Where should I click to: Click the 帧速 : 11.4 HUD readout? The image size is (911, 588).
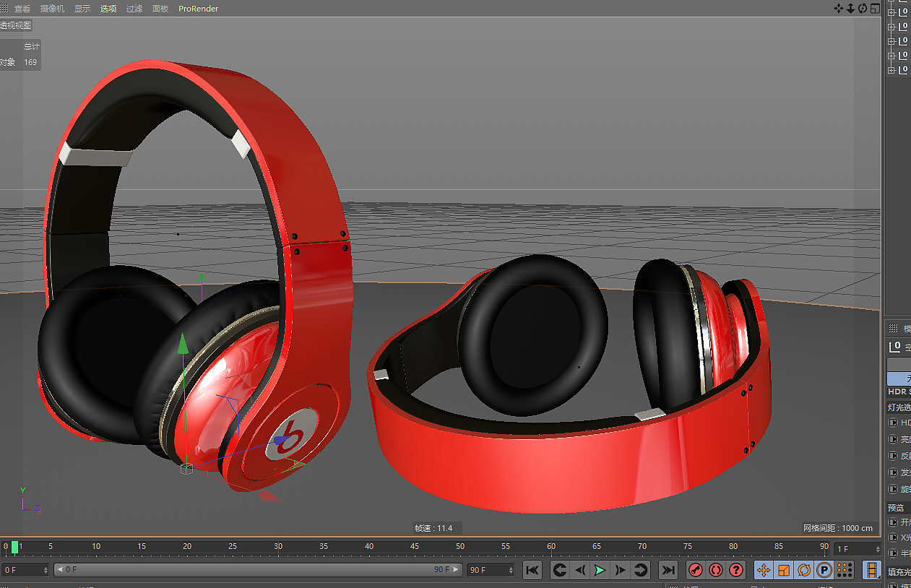(x=433, y=528)
